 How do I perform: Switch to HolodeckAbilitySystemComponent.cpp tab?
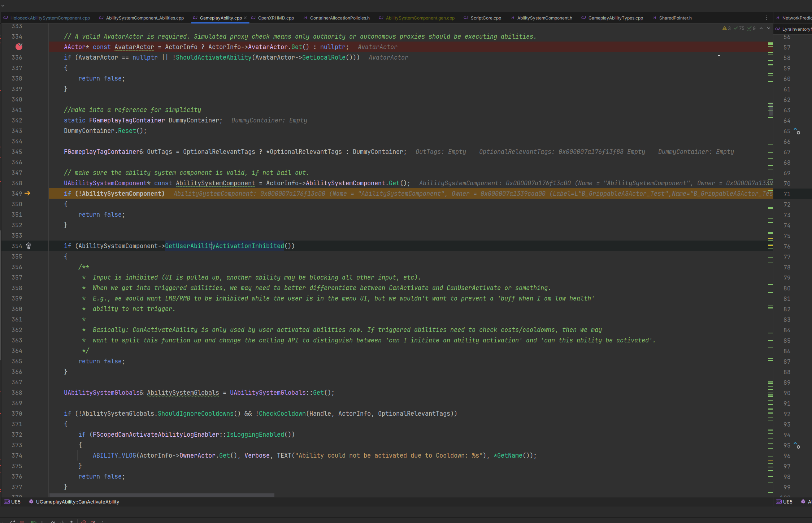coord(47,18)
